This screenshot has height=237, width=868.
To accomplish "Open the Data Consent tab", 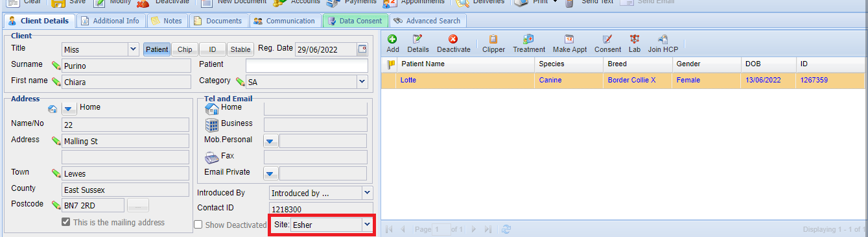I will (x=355, y=21).
